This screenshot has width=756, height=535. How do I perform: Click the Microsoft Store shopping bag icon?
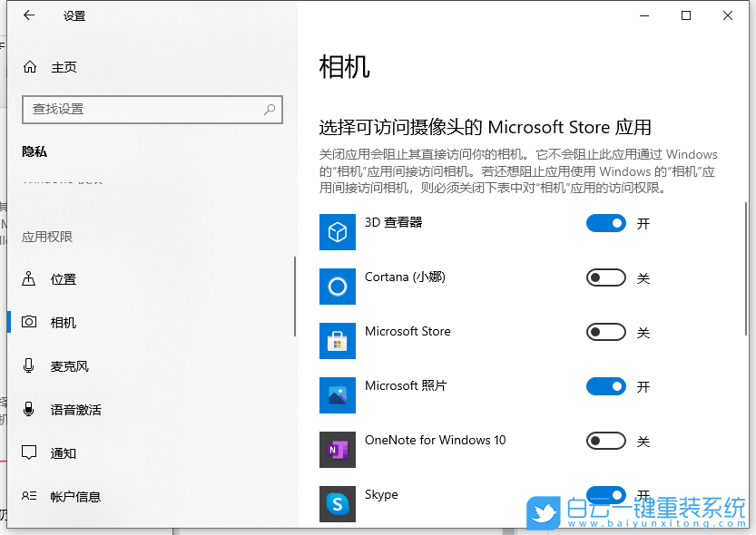[337, 341]
